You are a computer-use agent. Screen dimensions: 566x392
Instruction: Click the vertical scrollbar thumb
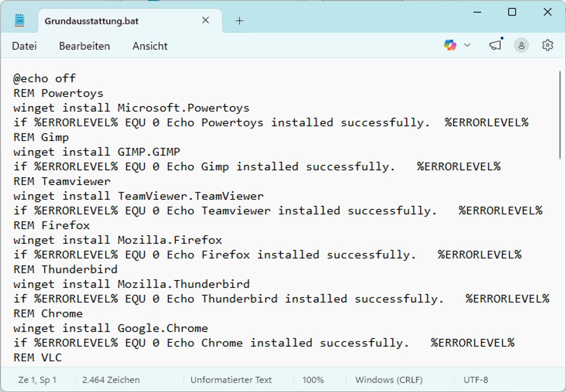click(x=560, y=115)
